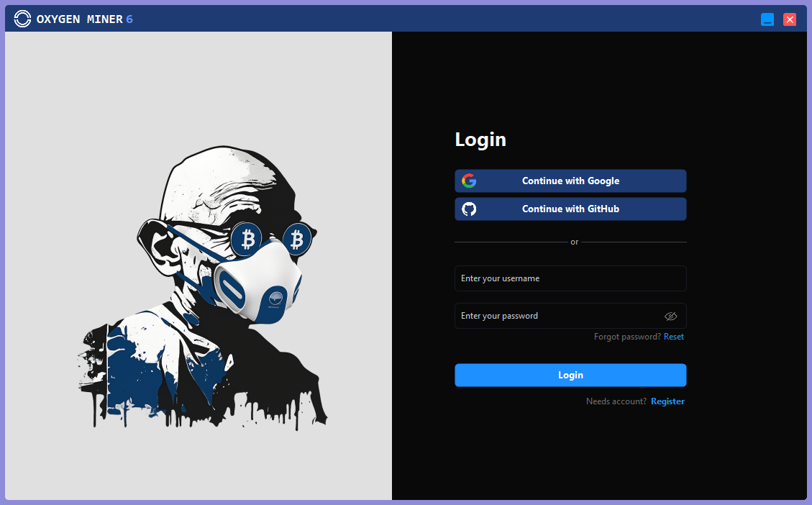Viewport: 812px width, 505px height.
Task: Click the Oxygen Miner logo icon
Action: click(x=22, y=19)
